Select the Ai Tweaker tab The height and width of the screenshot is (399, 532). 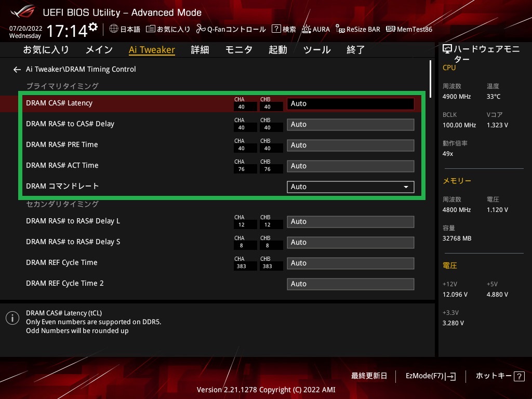pos(152,50)
